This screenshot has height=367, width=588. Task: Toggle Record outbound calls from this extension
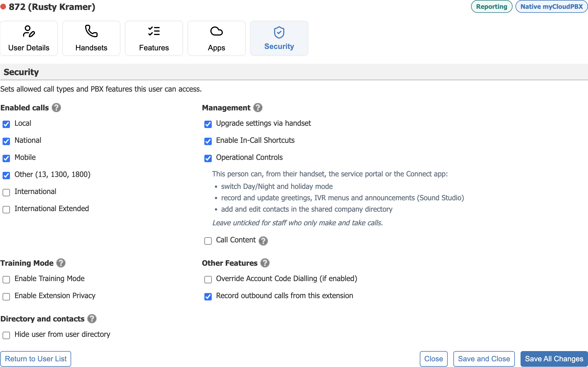coord(208,296)
